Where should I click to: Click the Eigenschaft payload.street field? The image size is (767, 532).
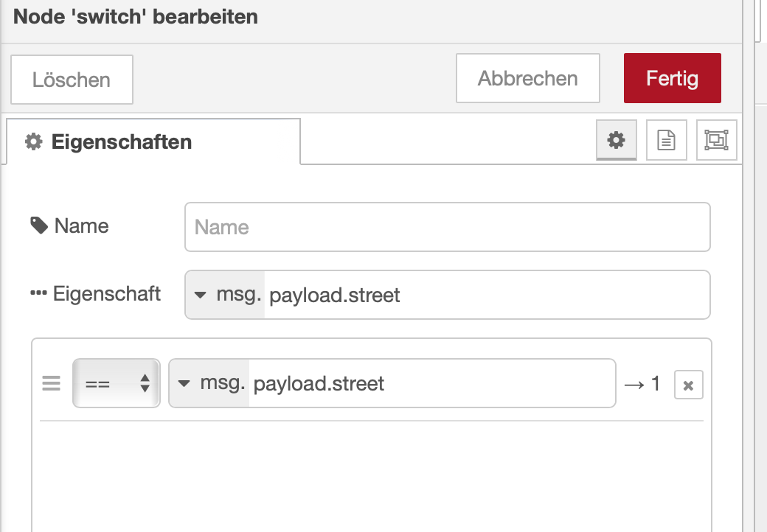point(485,295)
